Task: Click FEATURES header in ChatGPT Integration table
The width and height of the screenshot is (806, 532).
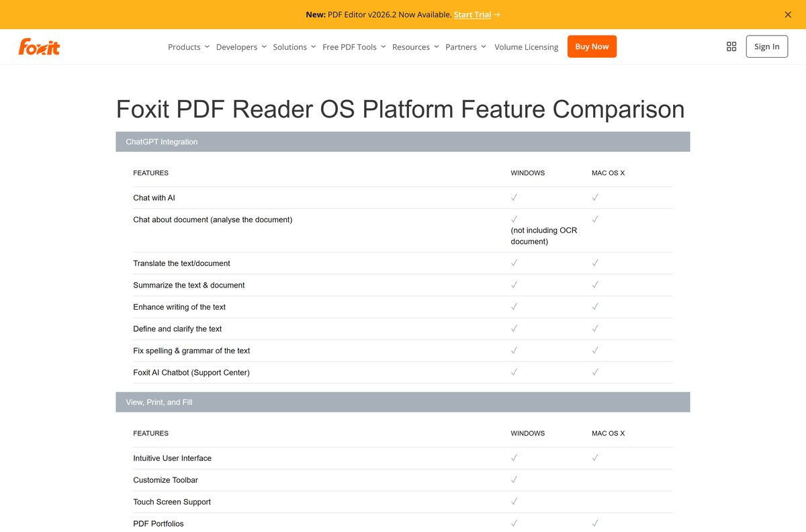Action: (x=150, y=173)
